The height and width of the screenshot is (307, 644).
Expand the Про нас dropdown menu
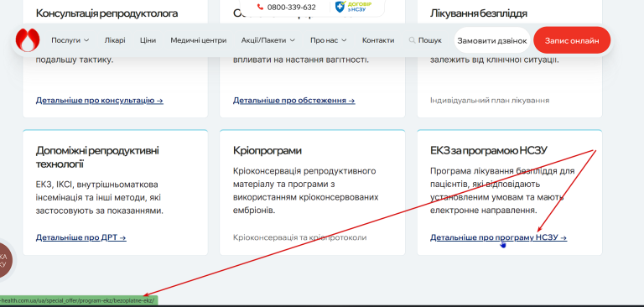tap(329, 40)
